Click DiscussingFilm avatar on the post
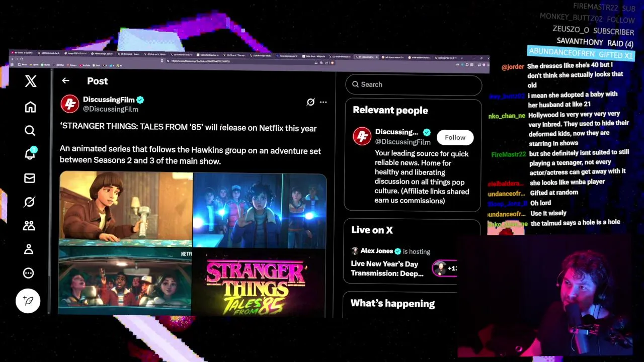The height and width of the screenshot is (362, 644). coord(70,104)
